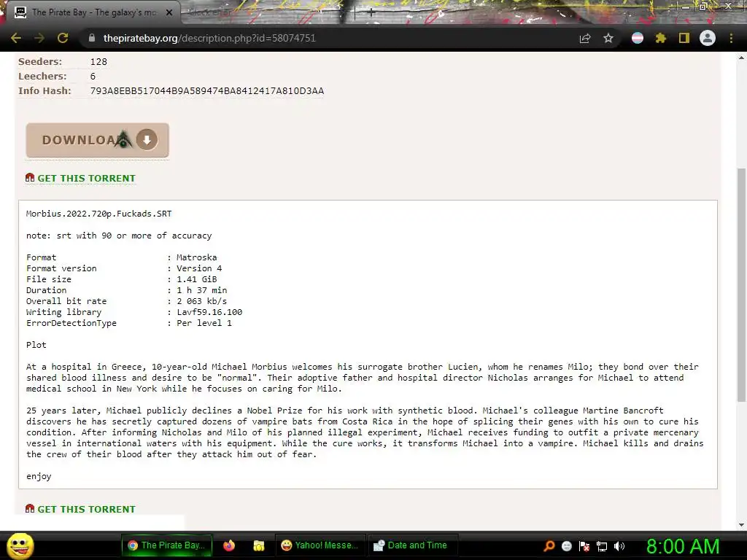The image size is (747, 560).
Task: Share this page from address bar
Action: [585, 38]
